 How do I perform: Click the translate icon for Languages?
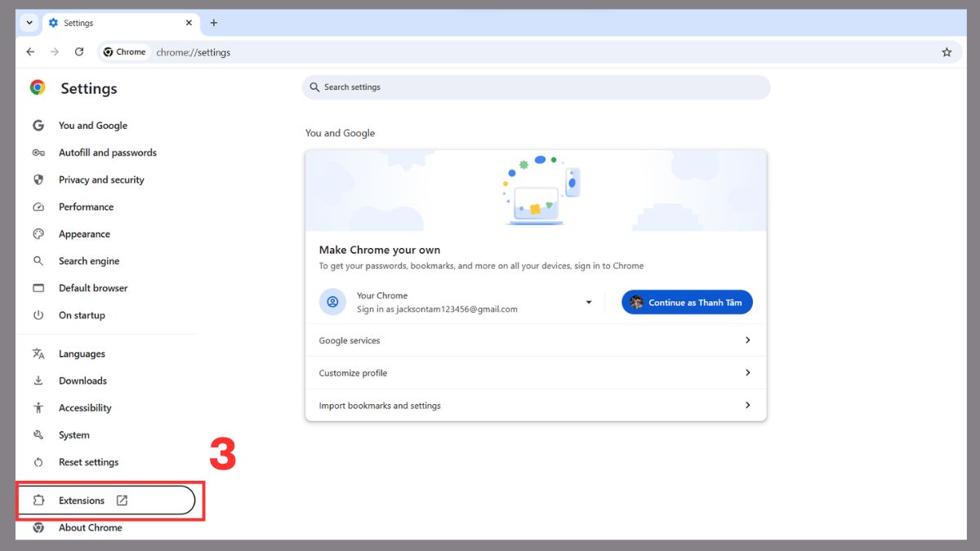(38, 353)
